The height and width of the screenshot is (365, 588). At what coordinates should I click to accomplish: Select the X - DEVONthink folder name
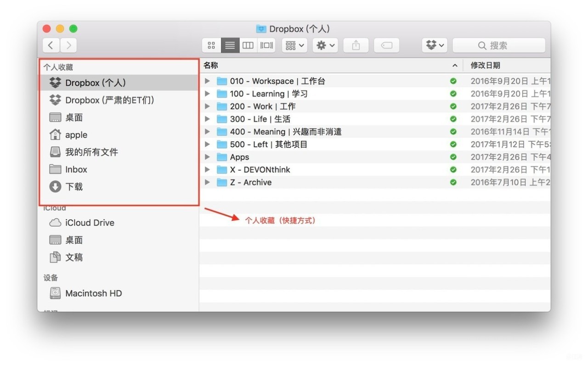260,169
